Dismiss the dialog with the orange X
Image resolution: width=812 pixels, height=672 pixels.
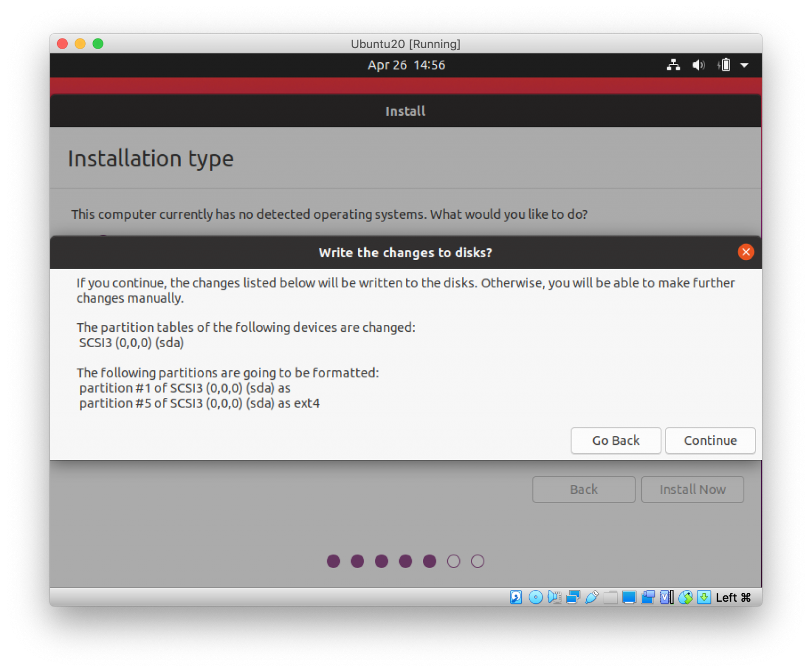click(746, 252)
